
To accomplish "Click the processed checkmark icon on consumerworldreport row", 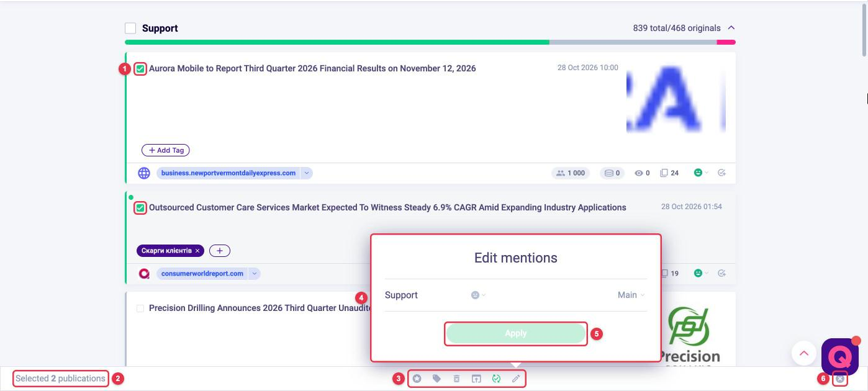I will (x=721, y=273).
